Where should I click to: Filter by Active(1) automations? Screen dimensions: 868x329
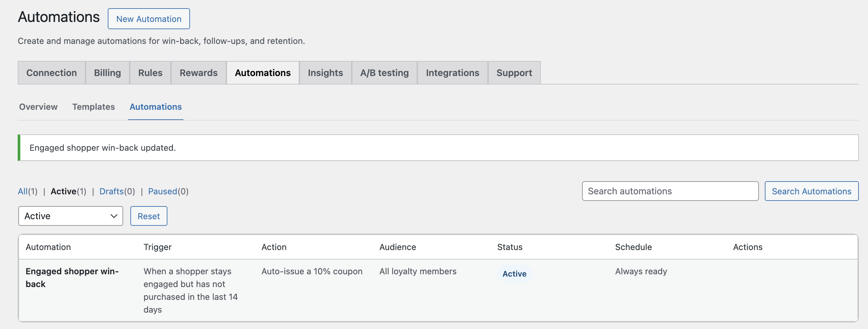coord(68,191)
